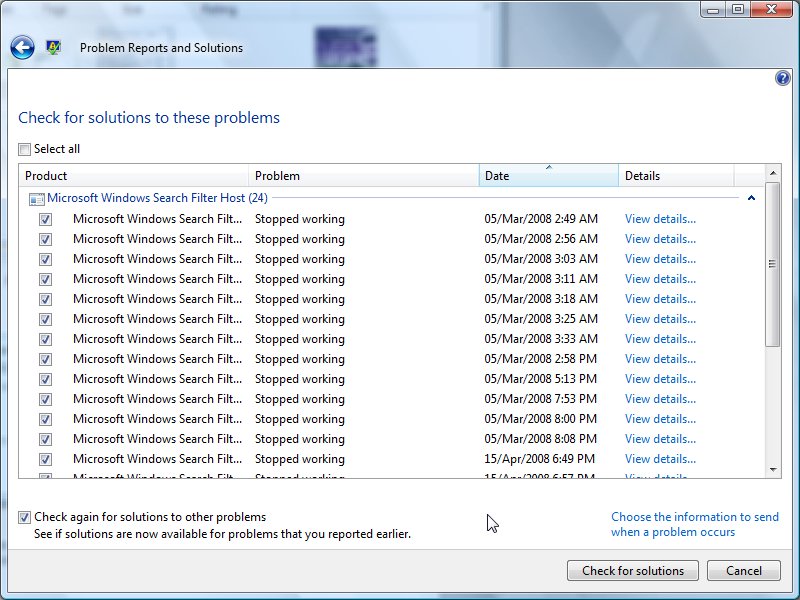Uncheck the 7:53 PM problem entry

45,399
